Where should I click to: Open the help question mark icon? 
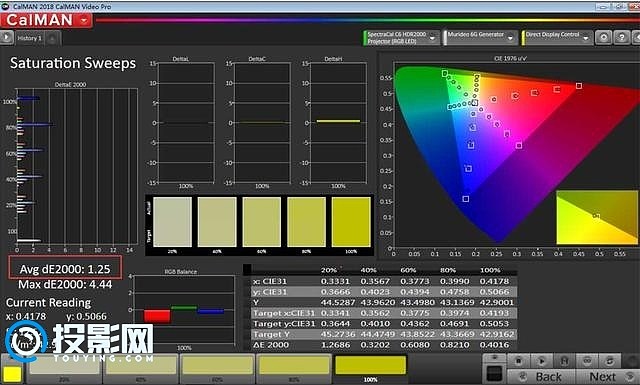tap(621, 38)
